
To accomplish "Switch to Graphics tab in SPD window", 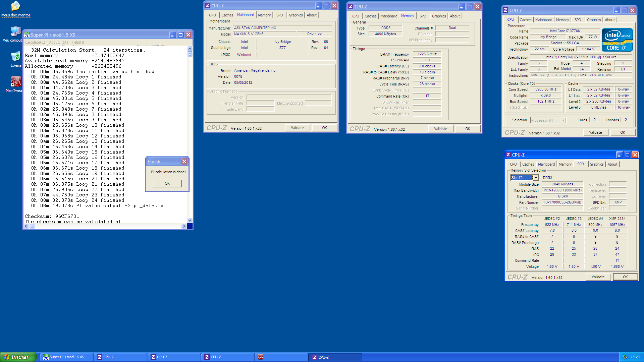I will [596, 164].
